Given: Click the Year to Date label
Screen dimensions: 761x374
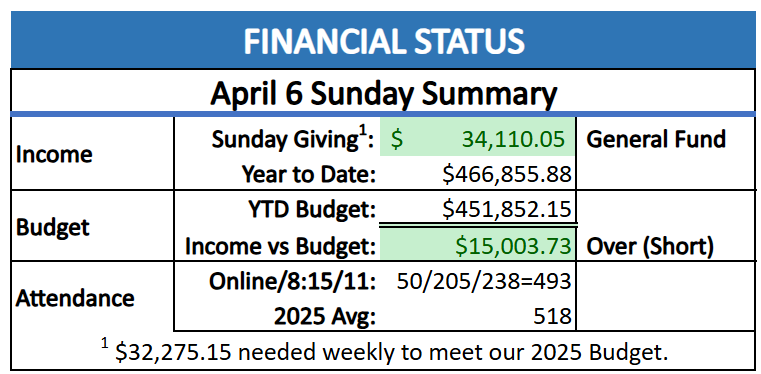Looking at the screenshot, I should coord(309,174).
